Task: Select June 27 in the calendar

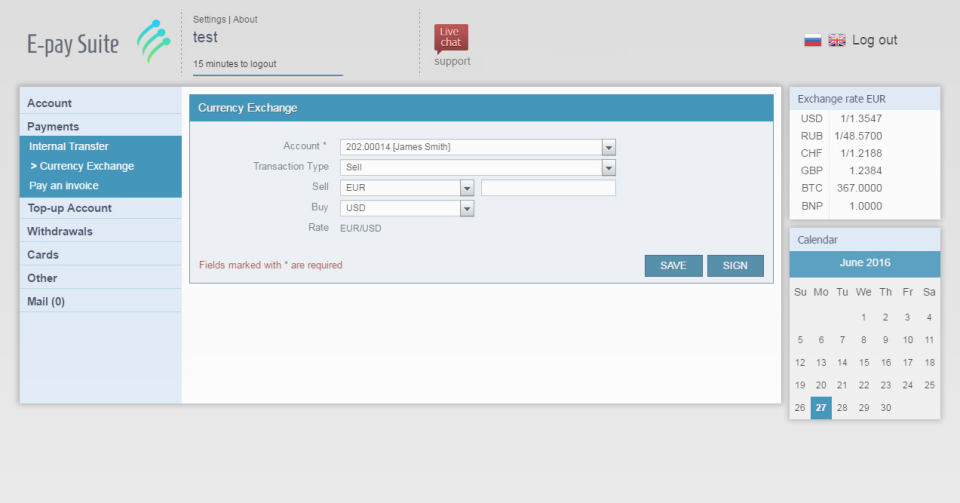Action: [x=821, y=408]
